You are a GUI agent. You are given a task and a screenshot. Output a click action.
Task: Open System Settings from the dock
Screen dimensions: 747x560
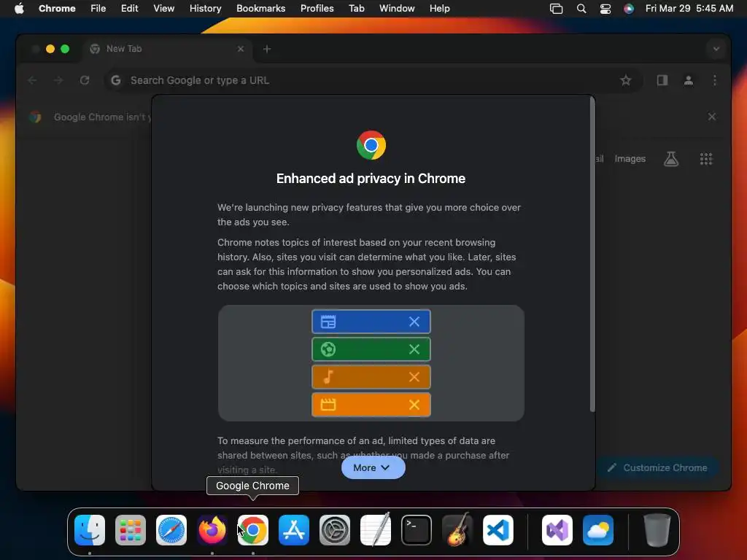(x=334, y=529)
